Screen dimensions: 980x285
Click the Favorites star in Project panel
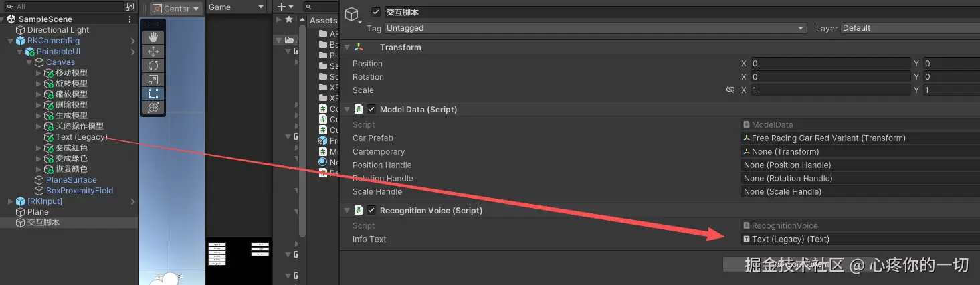coord(289,20)
